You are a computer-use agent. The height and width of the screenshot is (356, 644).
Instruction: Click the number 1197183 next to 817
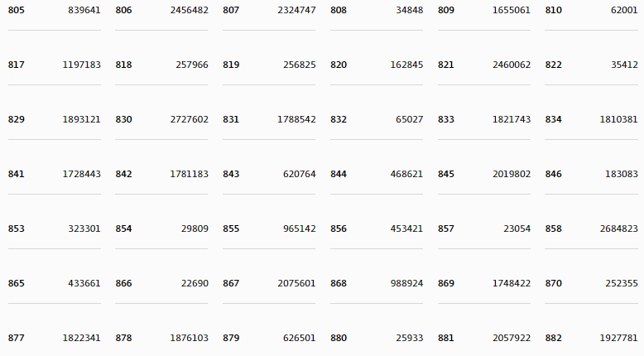(82, 65)
